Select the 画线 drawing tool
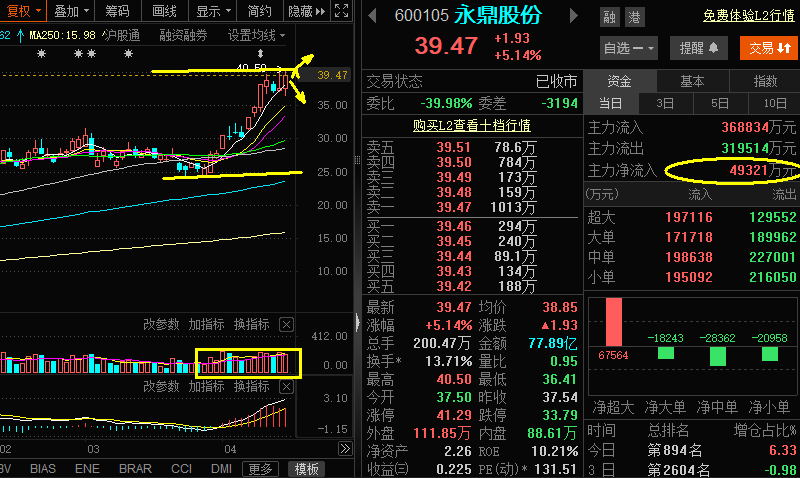 coord(164,11)
